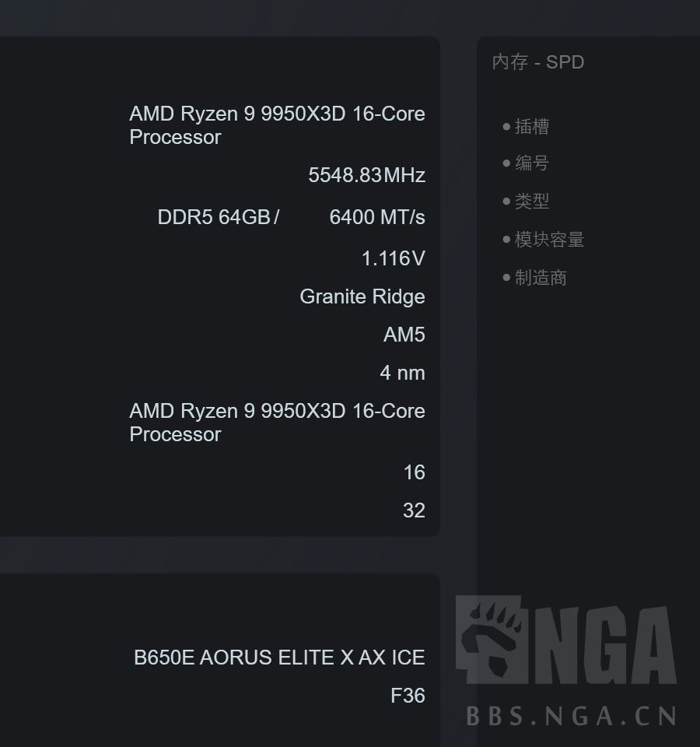The image size is (700, 747).
Task: Select the 内存 - SPD panel header icon area
Action: 537,62
